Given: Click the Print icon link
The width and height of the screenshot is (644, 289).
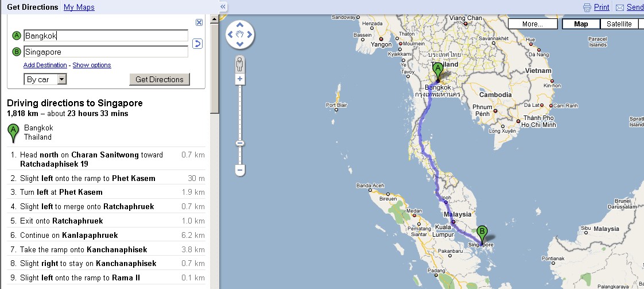Looking at the screenshot, I should 596,7.
